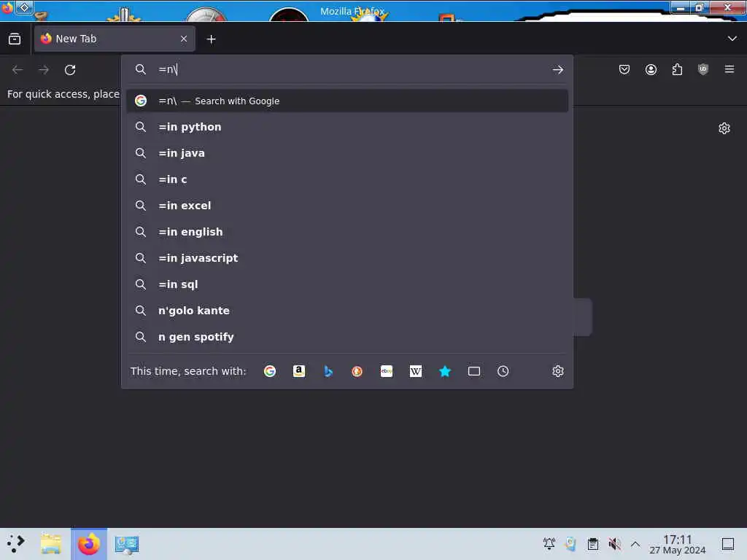Choose suggestion '=in sql'
Screen dimensions: 747x560
347,284
